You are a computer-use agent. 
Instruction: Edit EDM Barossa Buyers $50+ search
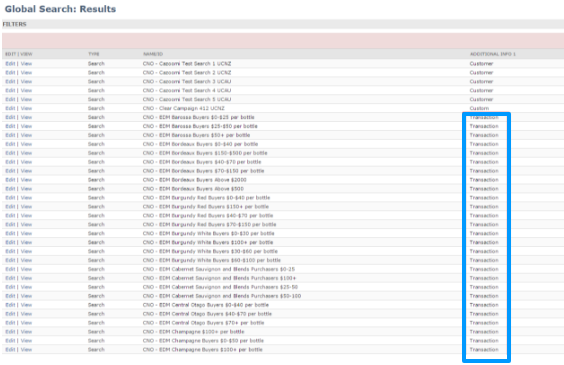10,135
